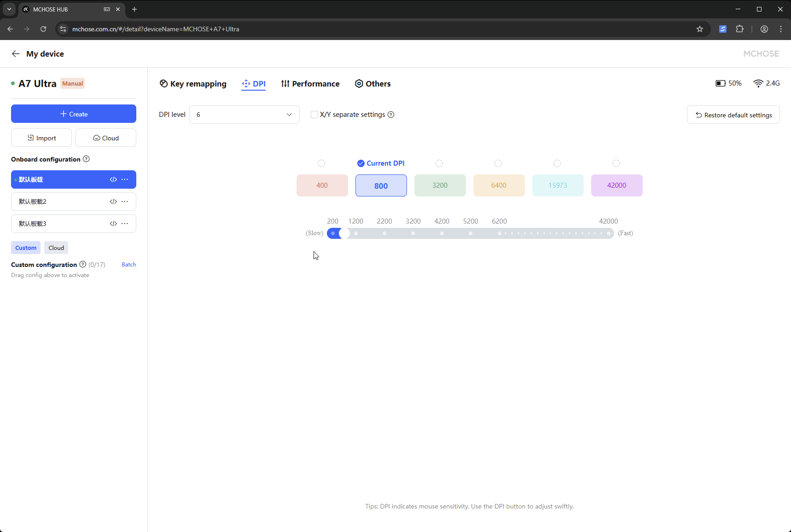Select the radio button above the 400 DPI

pos(321,163)
